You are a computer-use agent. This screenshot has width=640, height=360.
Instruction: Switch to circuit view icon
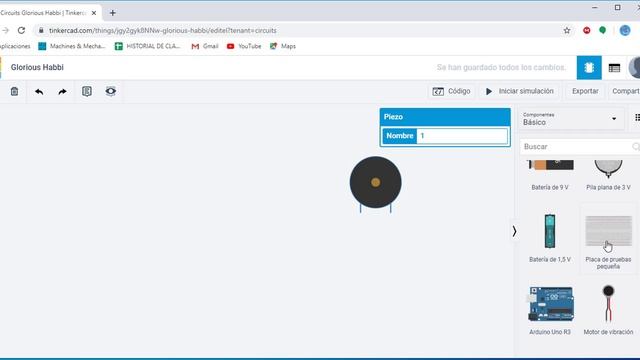589,68
